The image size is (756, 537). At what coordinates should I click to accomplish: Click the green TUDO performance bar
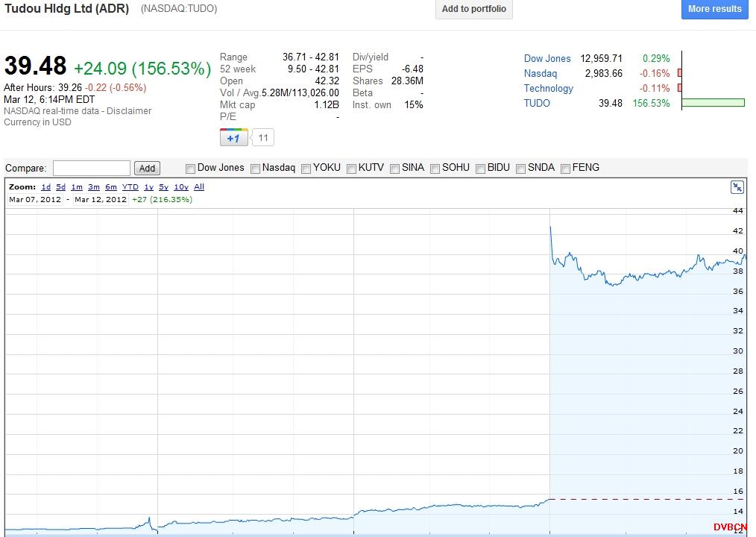713,103
